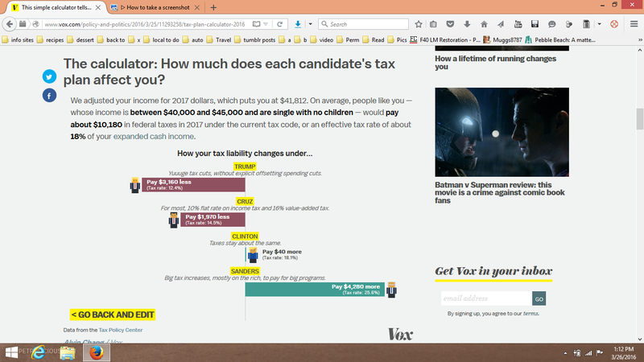
Task: Open the Windows Start button
Action: pos(11,352)
